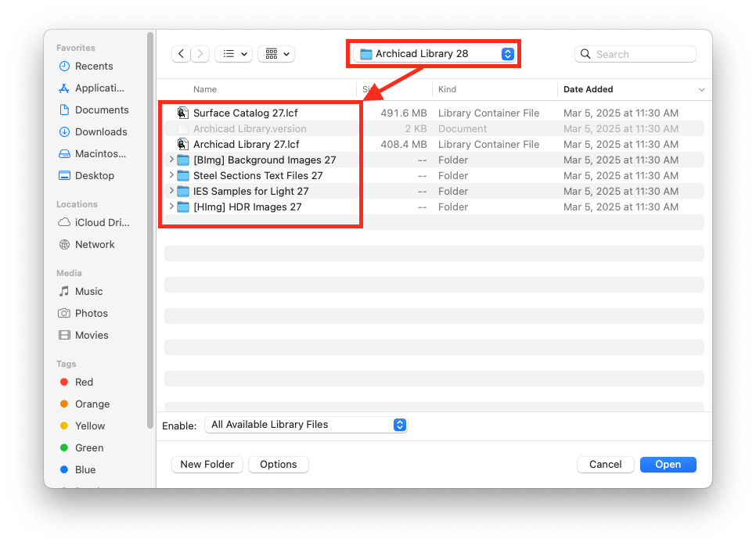Open Photos in the Media section
Image resolution: width=756 pixels, height=546 pixels.
(91, 313)
